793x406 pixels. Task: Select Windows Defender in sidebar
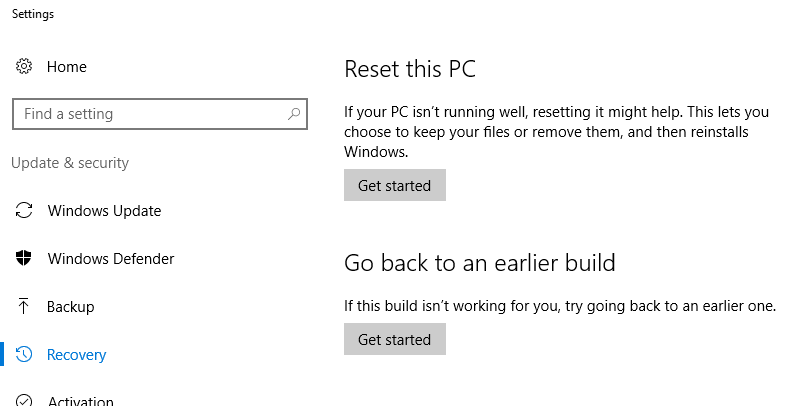111,259
